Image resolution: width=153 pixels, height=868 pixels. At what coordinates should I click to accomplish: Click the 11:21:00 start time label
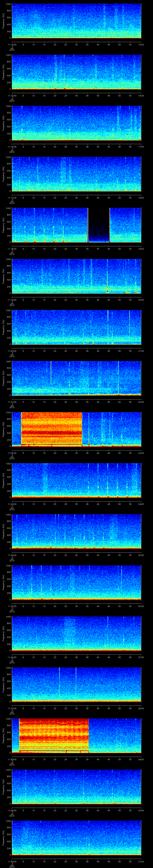point(12,402)
